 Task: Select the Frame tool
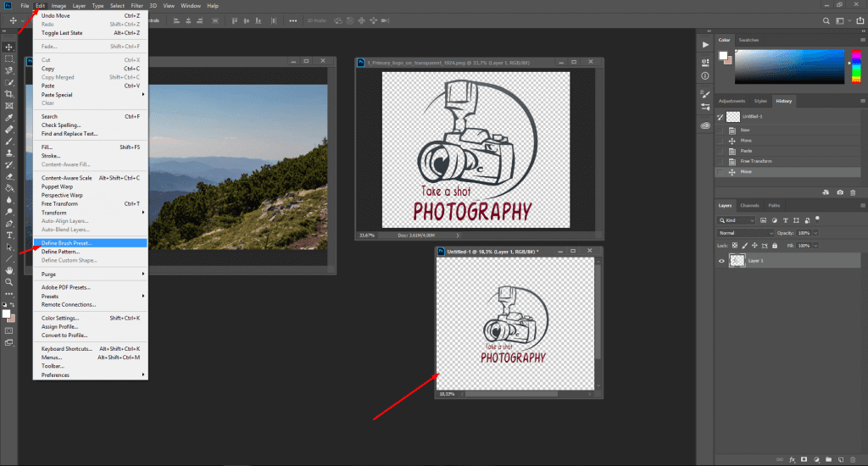(x=8, y=106)
